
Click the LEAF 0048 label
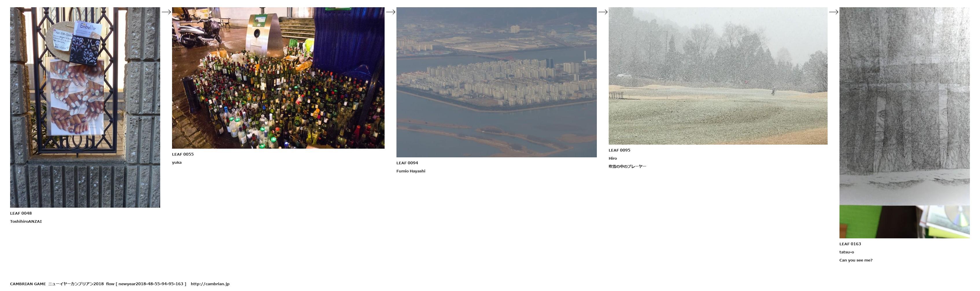coord(21,213)
